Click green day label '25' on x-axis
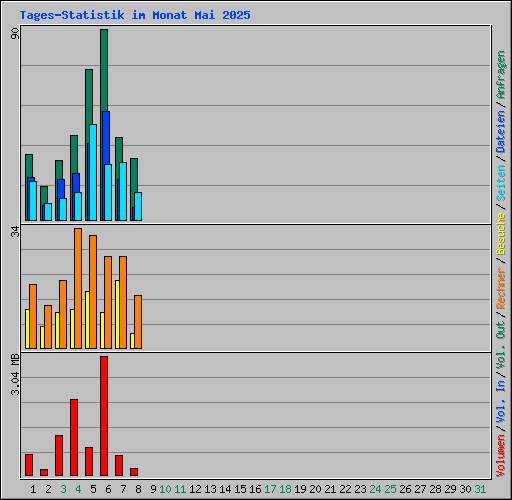Screen dimensions: 512x500 [x=390, y=489]
